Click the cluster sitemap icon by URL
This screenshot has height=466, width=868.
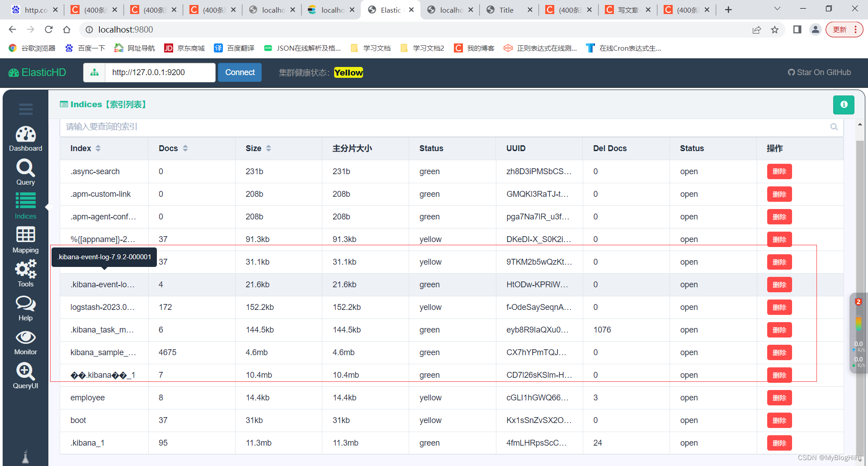click(x=94, y=72)
